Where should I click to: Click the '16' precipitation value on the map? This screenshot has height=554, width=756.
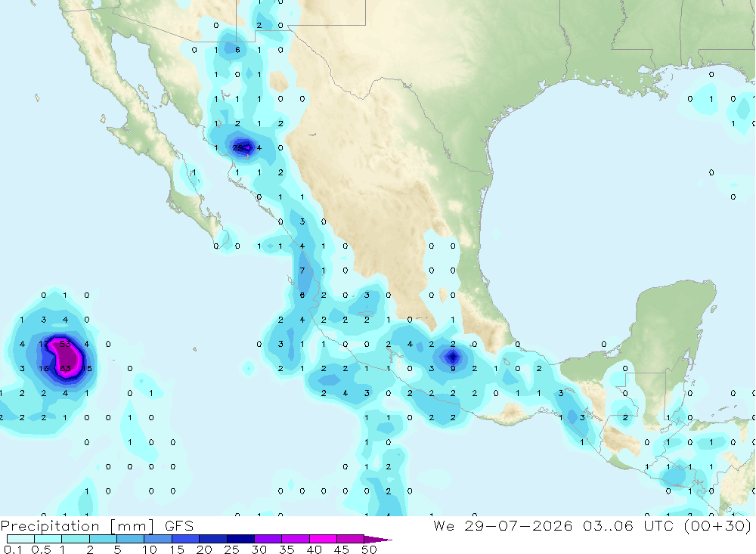pyautogui.click(x=43, y=368)
